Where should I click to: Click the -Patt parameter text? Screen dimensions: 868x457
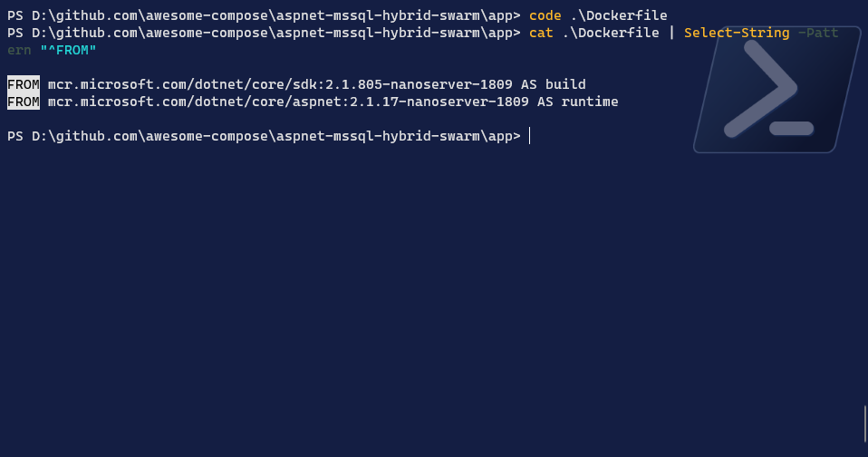pos(818,33)
